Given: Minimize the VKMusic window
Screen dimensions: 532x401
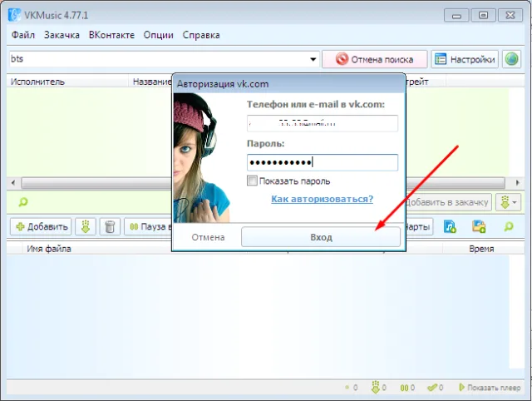Looking at the screenshot, I should tap(456, 16).
